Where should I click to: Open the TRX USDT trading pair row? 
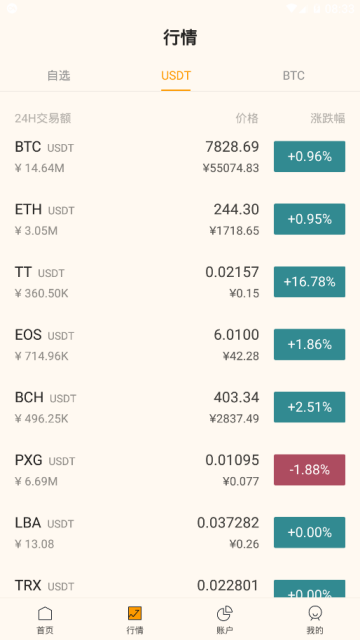tap(180, 586)
